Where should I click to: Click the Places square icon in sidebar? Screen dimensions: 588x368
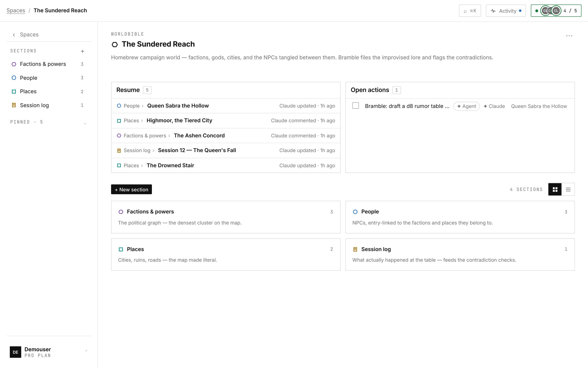click(14, 92)
